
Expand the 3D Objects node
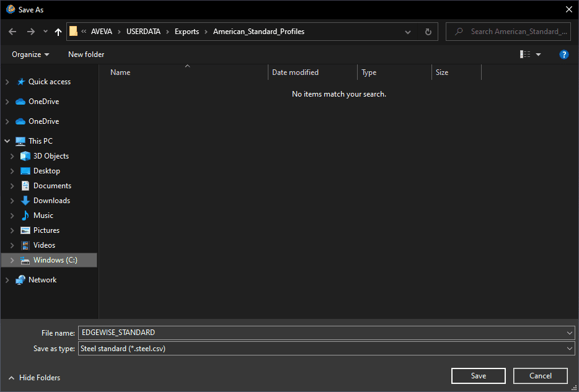12,156
